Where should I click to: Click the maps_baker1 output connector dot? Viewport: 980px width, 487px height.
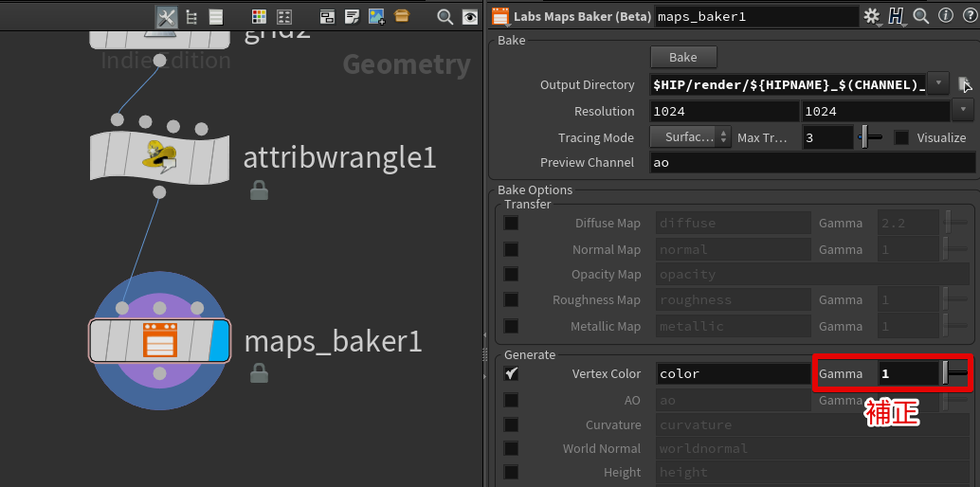click(x=159, y=373)
